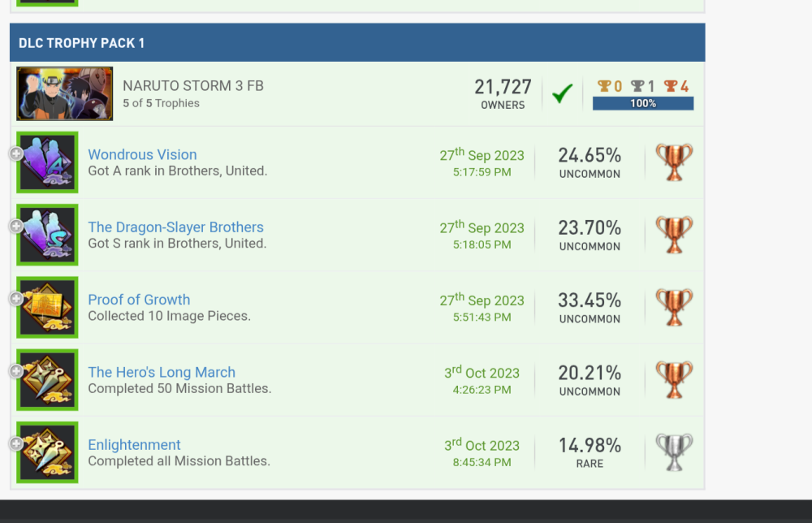Expand Wondrous Vision with its plus button
The image size is (812, 523).
coord(16,153)
